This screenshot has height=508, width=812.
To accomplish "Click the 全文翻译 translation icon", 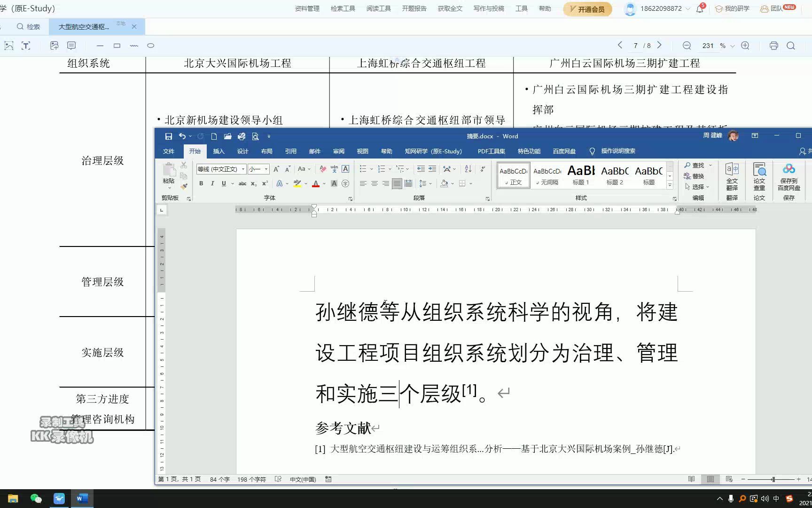I will point(732,176).
